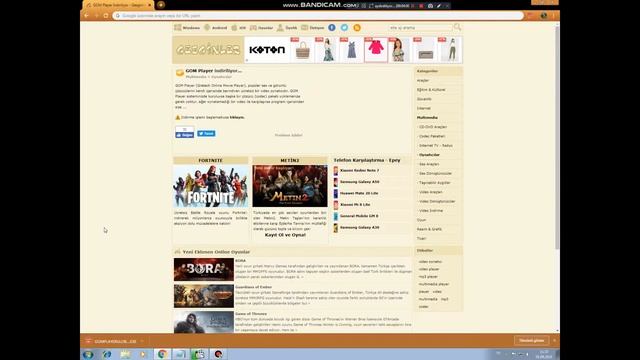Open Video İndirme subcategory

431,211
